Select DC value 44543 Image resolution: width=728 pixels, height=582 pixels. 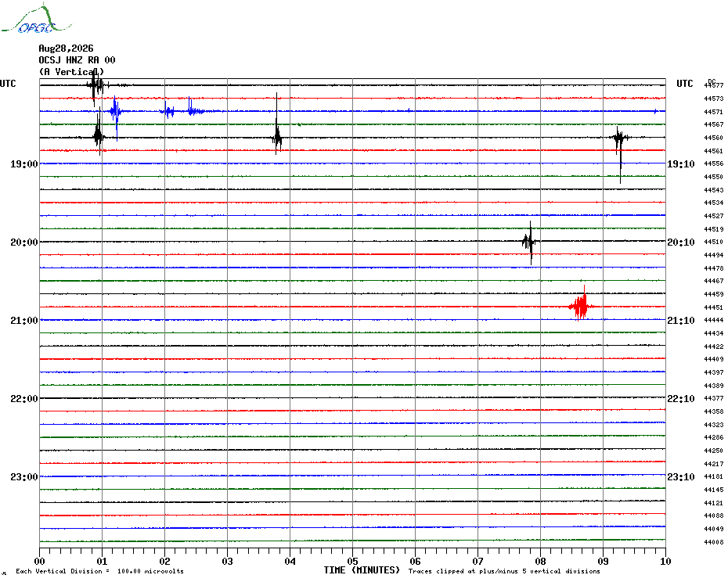[714, 190]
